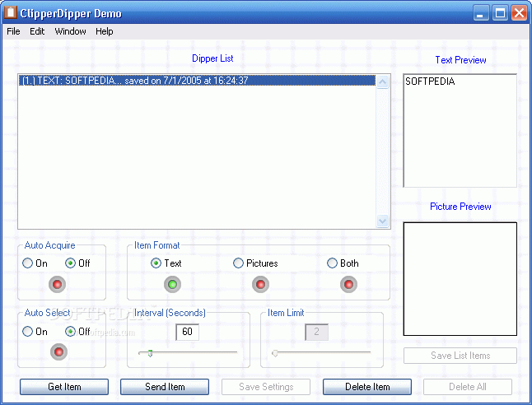Click the Interval seconds slider thumb
Screen dimensions: 532x405
click(150, 353)
